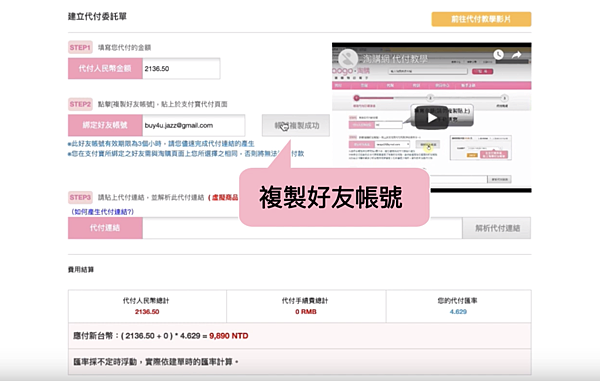Click the 解析代付連結 button
The height and width of the screenshot is (381, 600).
point(497,228)
